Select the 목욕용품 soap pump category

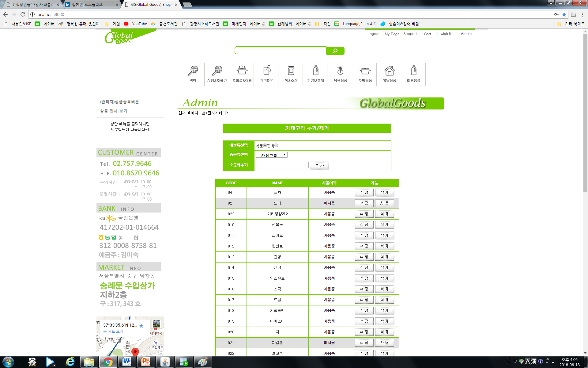340,74
